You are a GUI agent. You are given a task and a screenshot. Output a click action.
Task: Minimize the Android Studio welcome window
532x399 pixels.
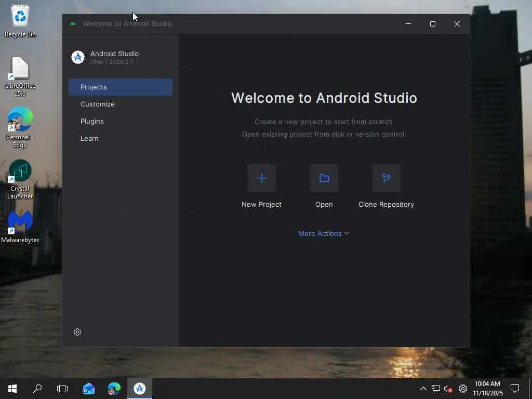(x=408, y=24)
